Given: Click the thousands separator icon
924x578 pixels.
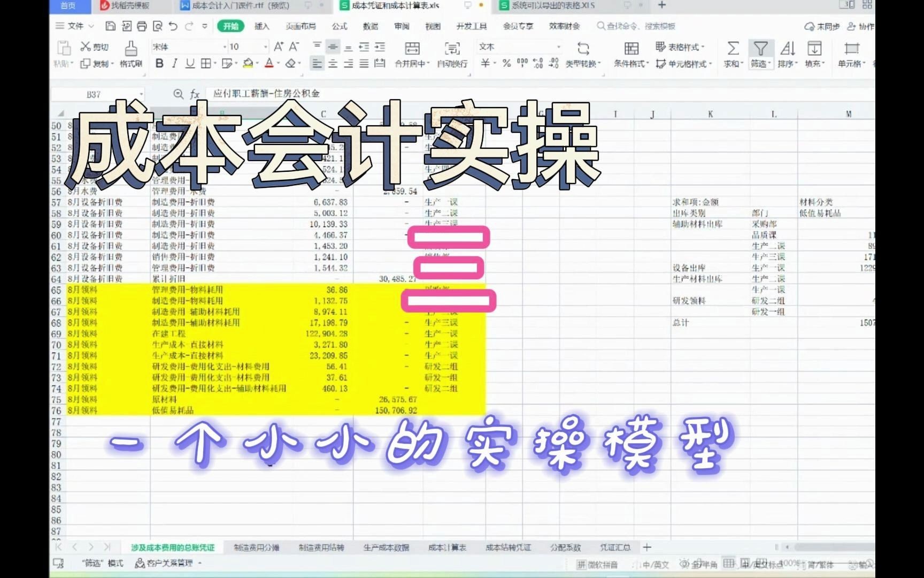Looking at the screenshot, I should point(522,64).
